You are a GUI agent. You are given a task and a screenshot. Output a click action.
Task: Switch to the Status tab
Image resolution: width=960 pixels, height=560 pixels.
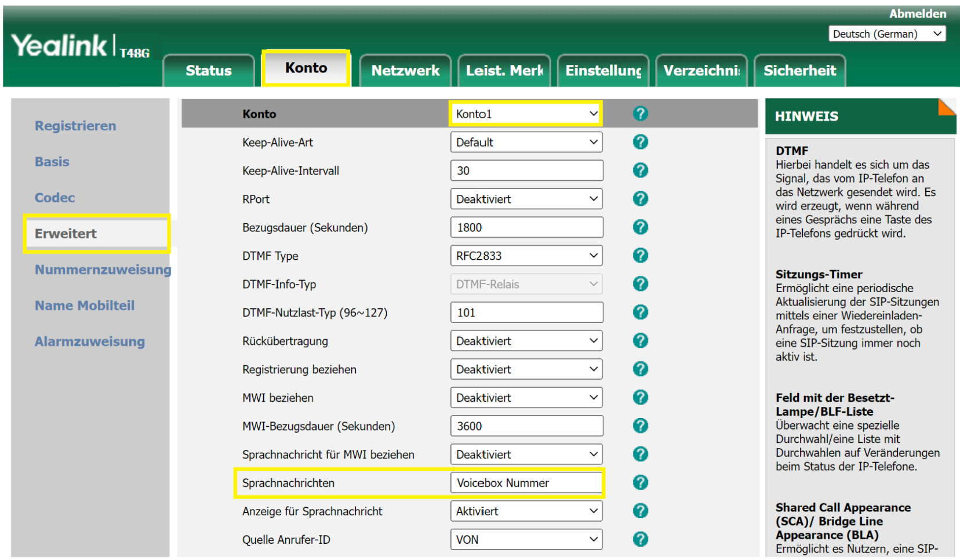click(209, 71)
